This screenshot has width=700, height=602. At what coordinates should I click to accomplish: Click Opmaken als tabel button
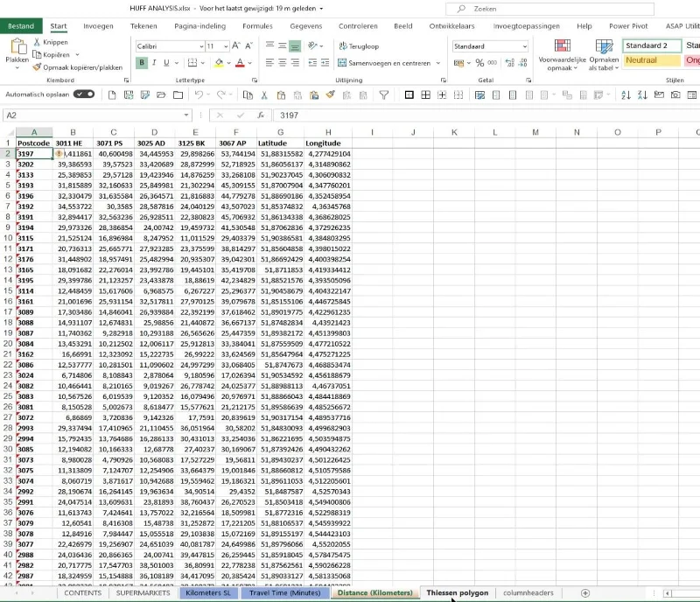tap(604, 55)
